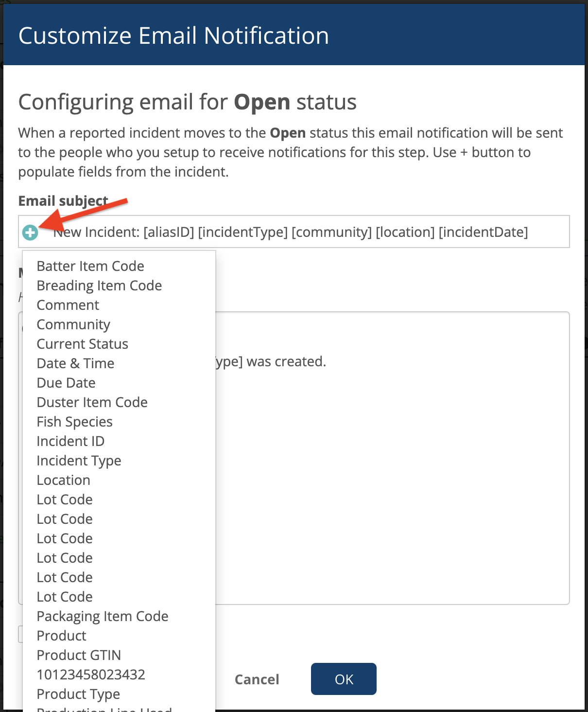
Task: Select the Comment field entry
Action: coord(68,305)
